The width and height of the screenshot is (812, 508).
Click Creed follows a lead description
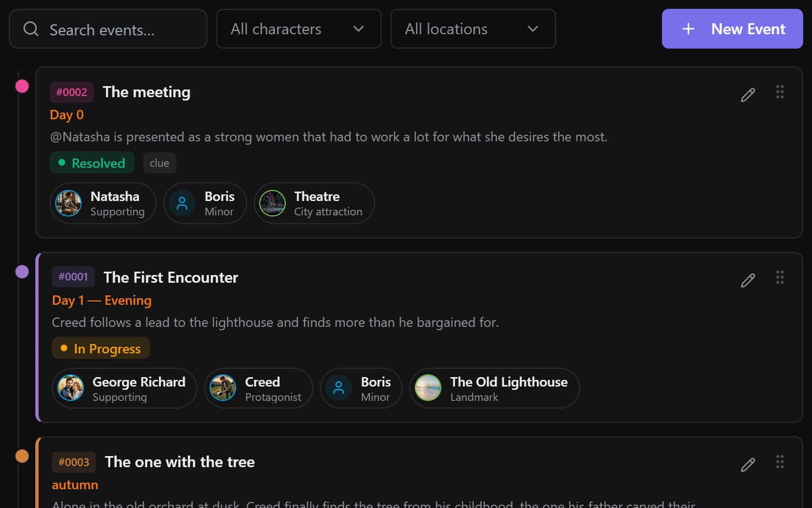tap(275, 322)
